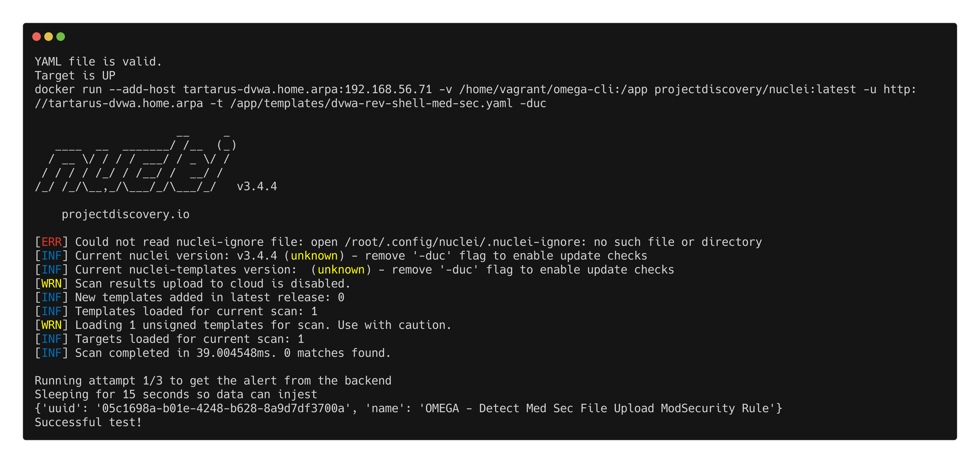
Task: Click the yellow minimize window button
Action: (x=49, y=37)
